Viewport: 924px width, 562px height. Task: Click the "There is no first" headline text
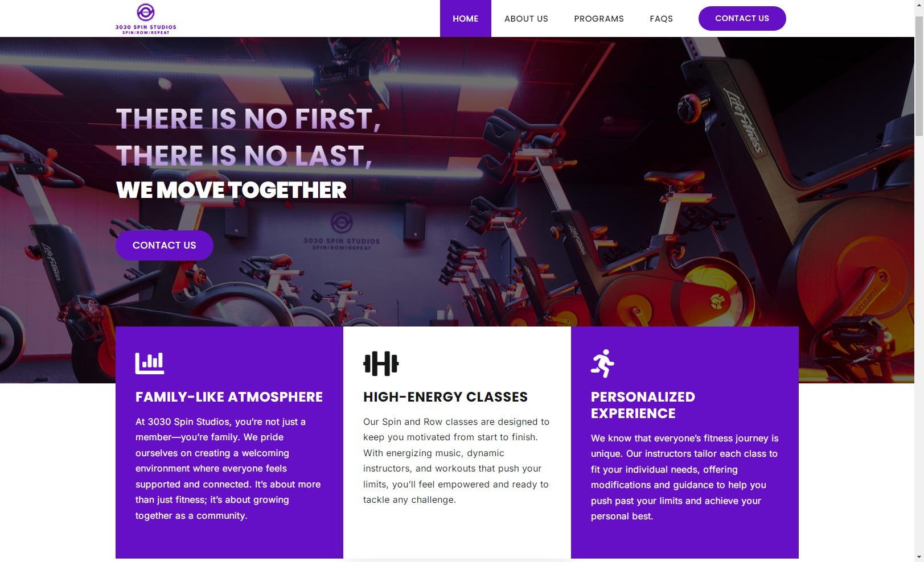[x=248, y=119]
